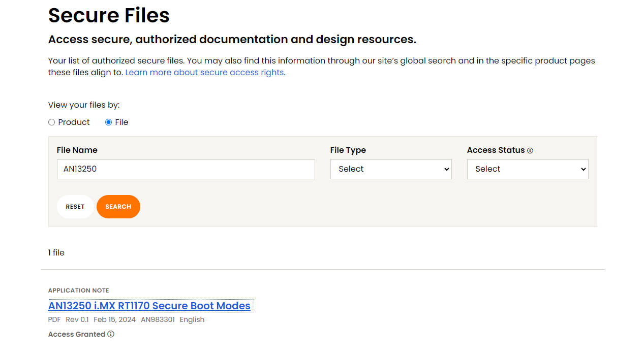Image resolution: width=644 pixels, height=356 pixels.
Task: Select the File radio button
Action: pos(108,122)
